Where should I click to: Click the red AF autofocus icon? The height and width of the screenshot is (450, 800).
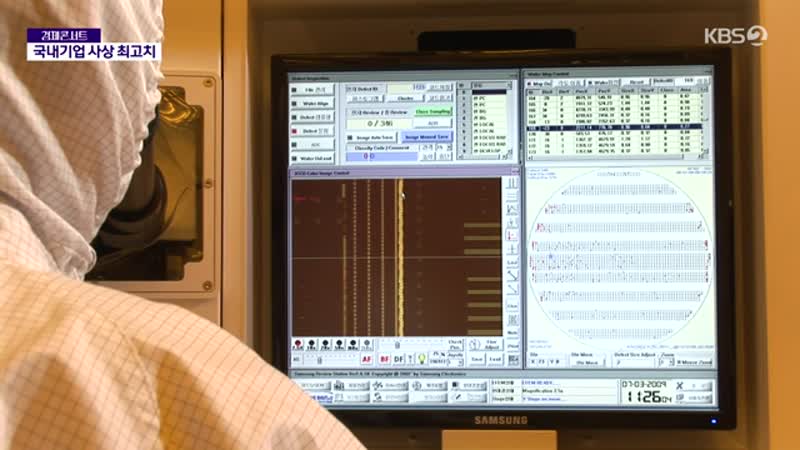[x=367, y=358]
